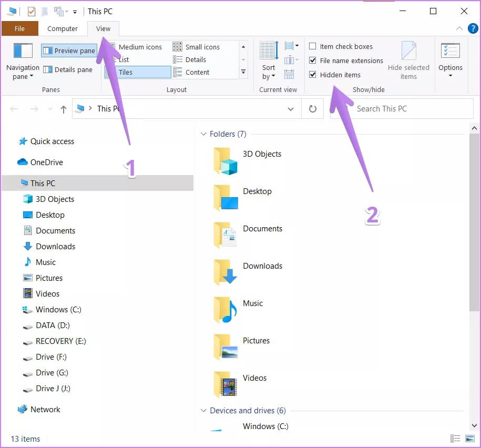The height and width of the screenshot is (448, 481).
Task: Toggle the Preview pane button
Action: tap(69, 50)
